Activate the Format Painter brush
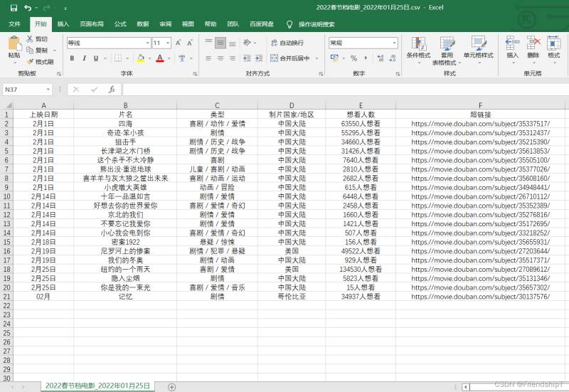 pyautogui.click(x=30, y=62)
